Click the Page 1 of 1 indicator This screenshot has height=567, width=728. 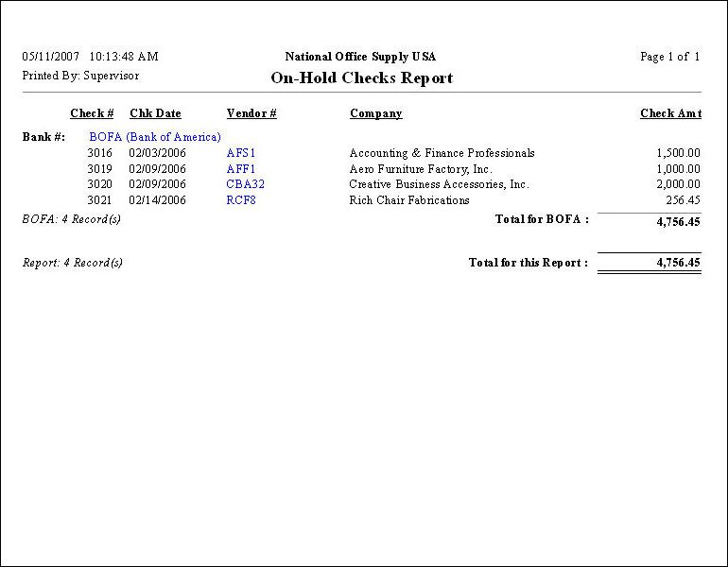tap(669, 57)
